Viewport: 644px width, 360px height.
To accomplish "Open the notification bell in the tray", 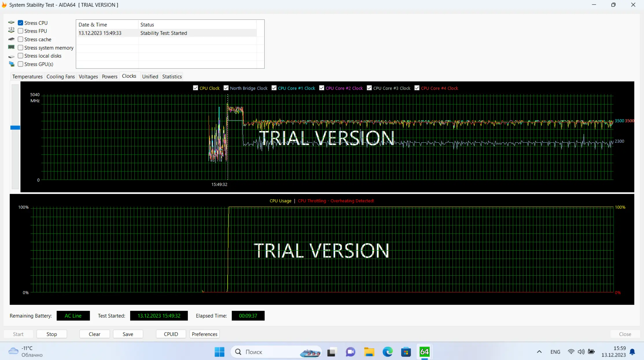I will tap(632, 352).
